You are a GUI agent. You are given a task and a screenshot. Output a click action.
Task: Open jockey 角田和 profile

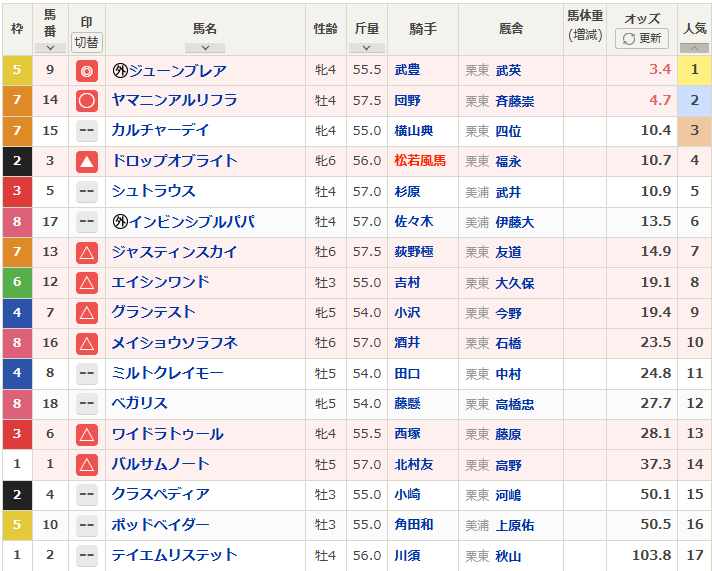point(414,525)
